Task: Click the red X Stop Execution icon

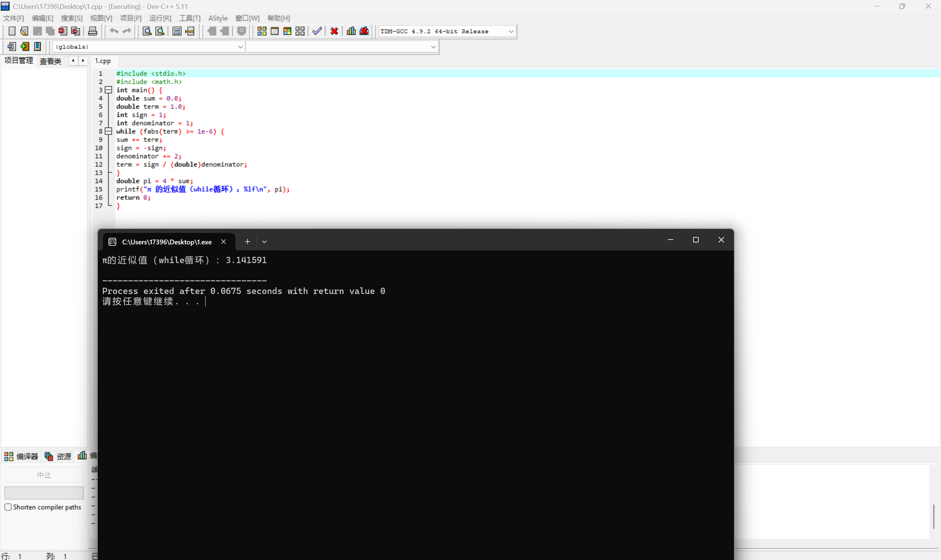Action: tap(334, 31)
